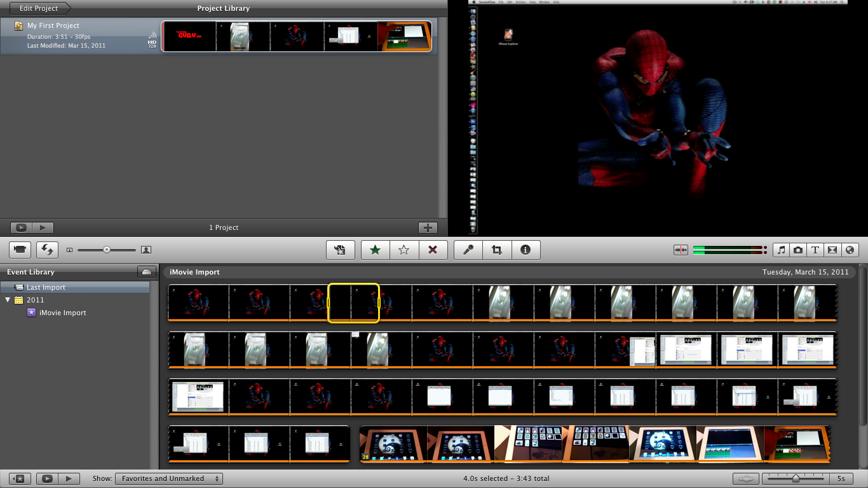This screenshot has width=868, height=488.
Task: Adjust the frames-per-thumbnail slider
Action: point(796,478)
